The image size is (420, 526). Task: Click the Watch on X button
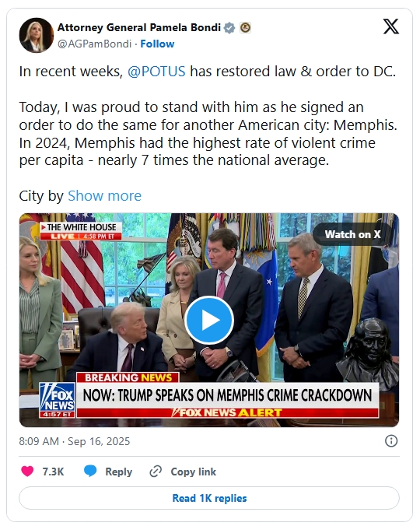[352, 234]
